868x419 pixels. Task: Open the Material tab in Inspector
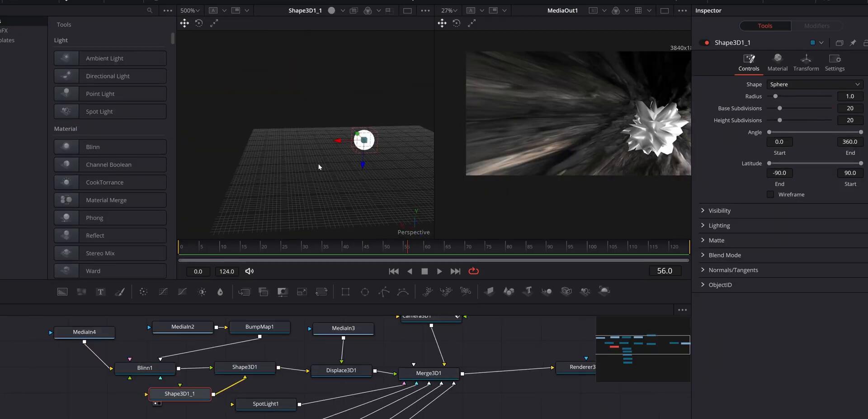pyautogui.click(x=777, y=62)
